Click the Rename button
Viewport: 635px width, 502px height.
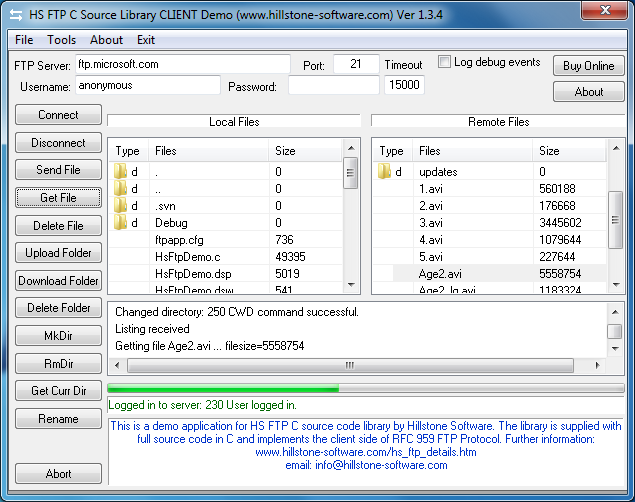click(x=58, y=419)
